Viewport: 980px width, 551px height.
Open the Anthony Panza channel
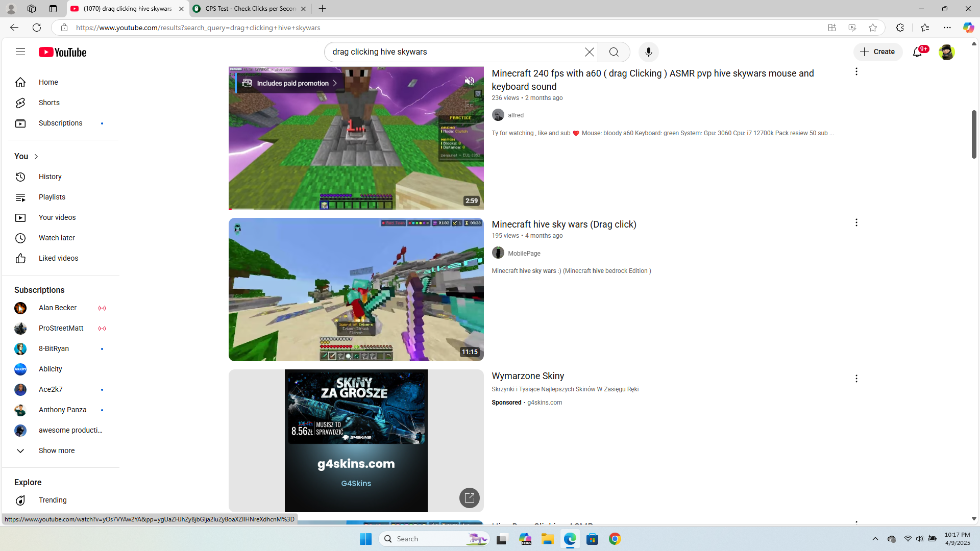pyautogui.click(x=61, y=410)
